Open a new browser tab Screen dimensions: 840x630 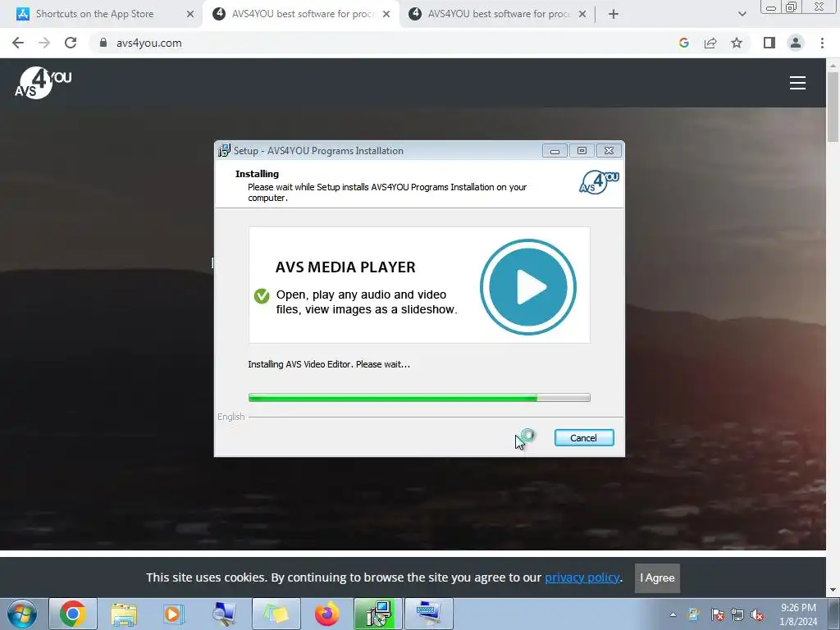614,14
